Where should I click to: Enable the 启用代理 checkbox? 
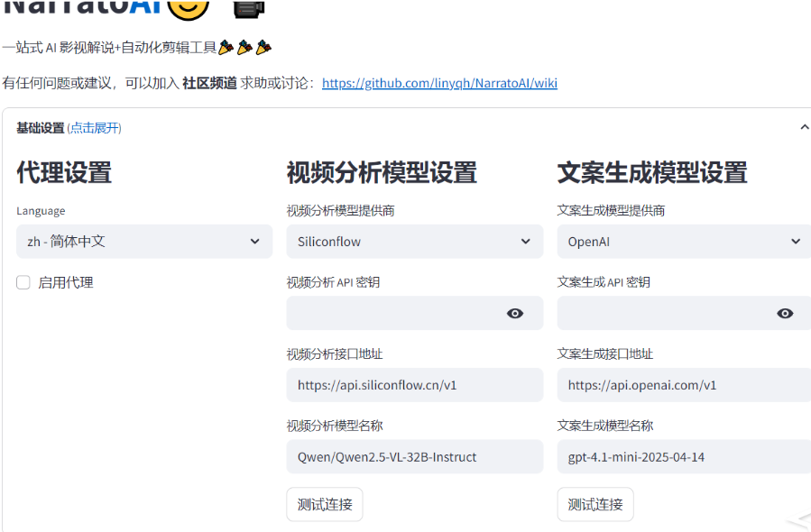[23, 282]
